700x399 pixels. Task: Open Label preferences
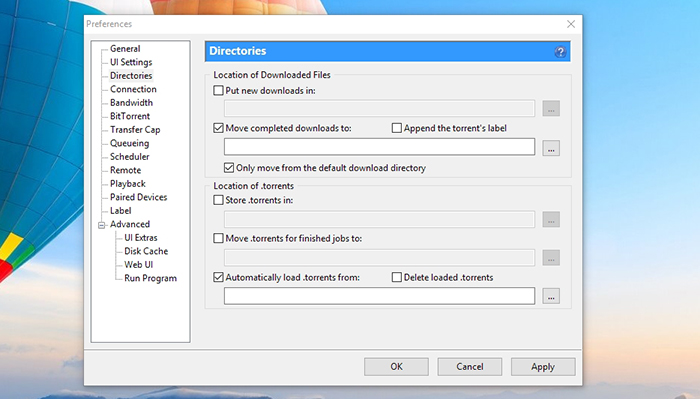121,211
